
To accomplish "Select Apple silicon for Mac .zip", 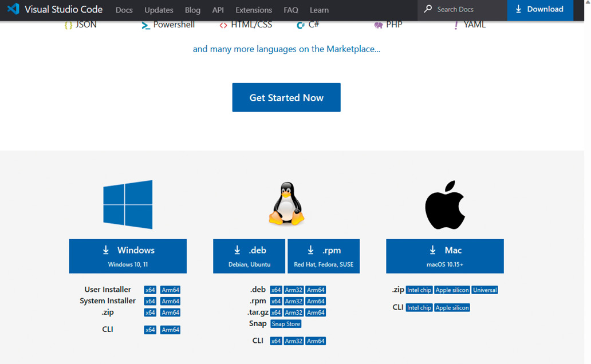I will (x=452, y=290).
